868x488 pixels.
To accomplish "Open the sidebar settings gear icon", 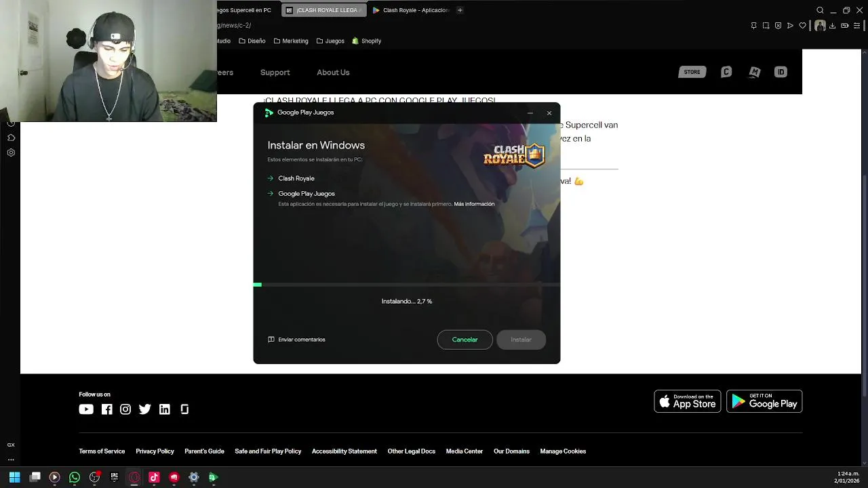I will [x=11, y=152].
